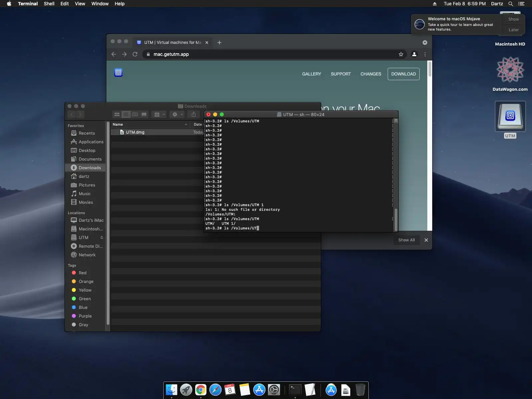
Task: Open Finder from the Dock
Action: pos(172,390)
